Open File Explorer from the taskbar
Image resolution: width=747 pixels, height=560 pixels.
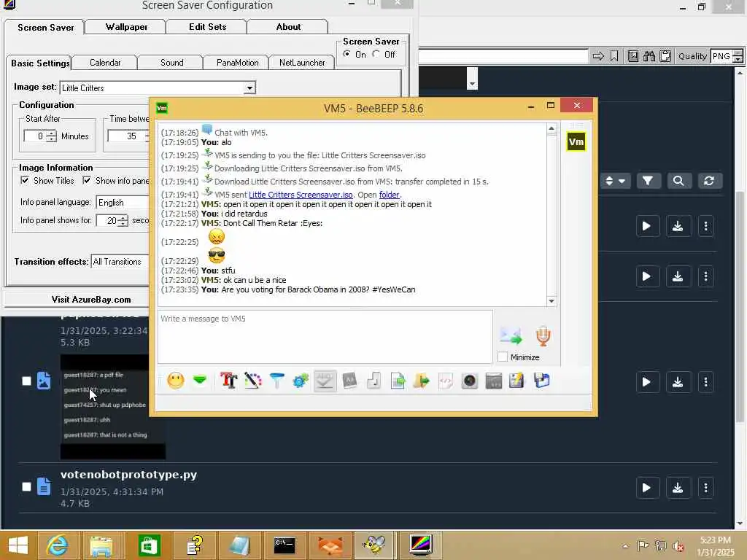101,545
